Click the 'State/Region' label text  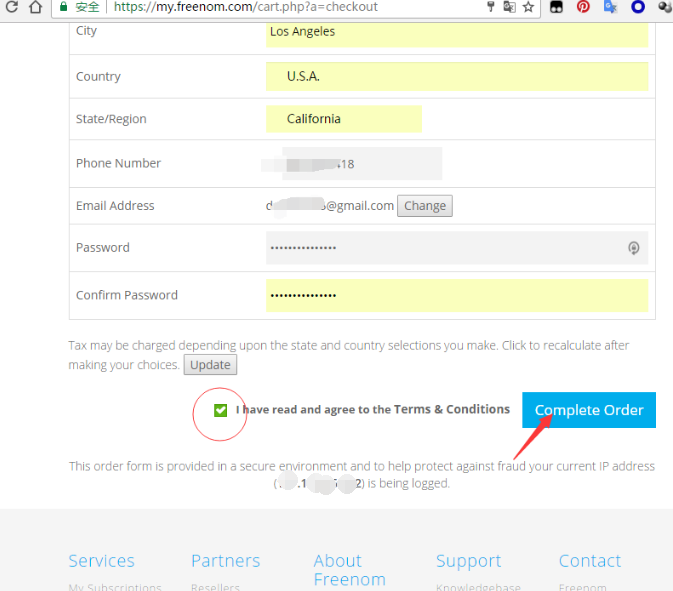(x=111, y=119)
